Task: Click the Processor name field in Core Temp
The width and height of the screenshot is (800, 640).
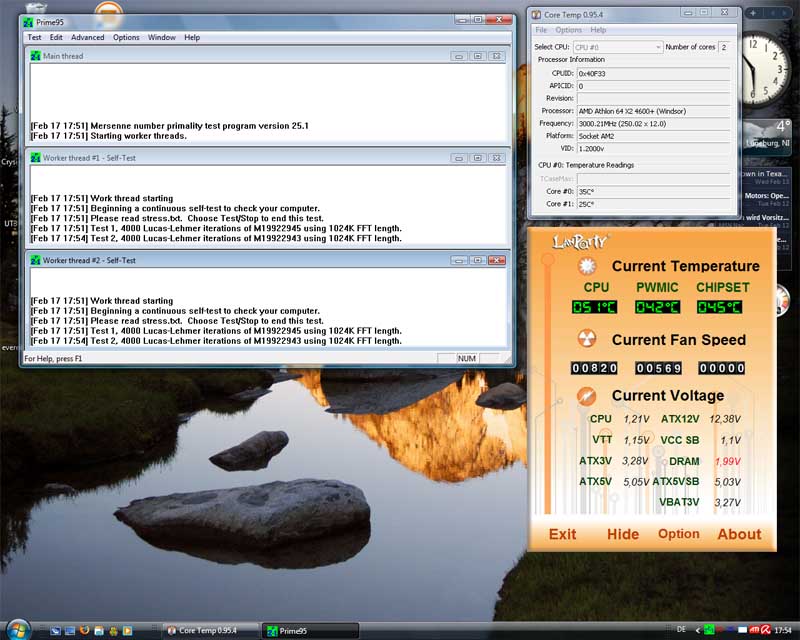Action: [653, 111]
